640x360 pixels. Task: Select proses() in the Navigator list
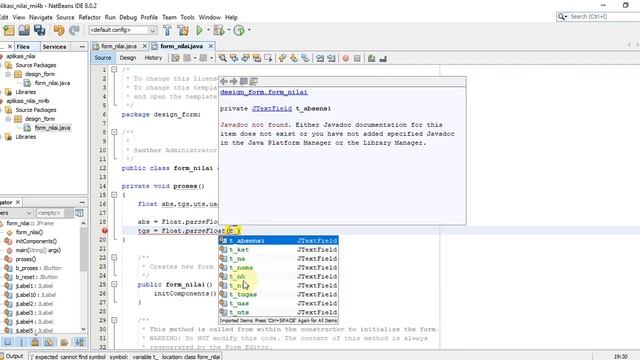(x=26, y=259)
